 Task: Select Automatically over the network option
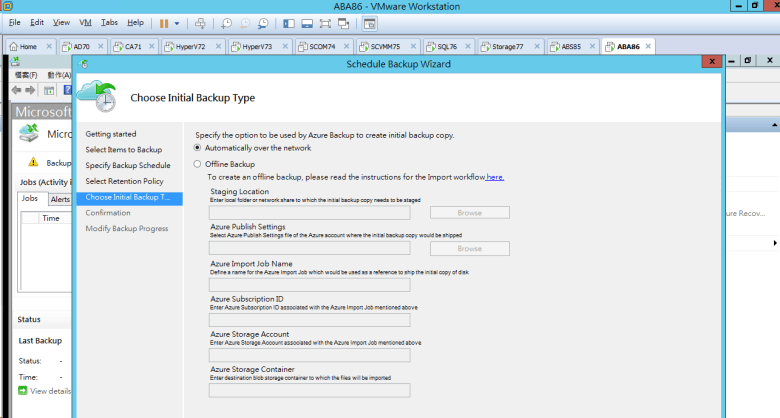pyautogui.click(x=198, y=148)
